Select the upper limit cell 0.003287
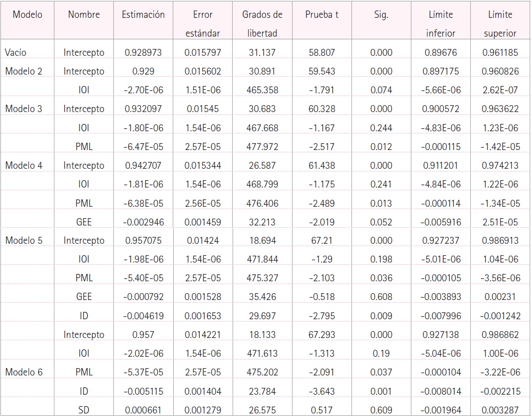 [500, 410]
